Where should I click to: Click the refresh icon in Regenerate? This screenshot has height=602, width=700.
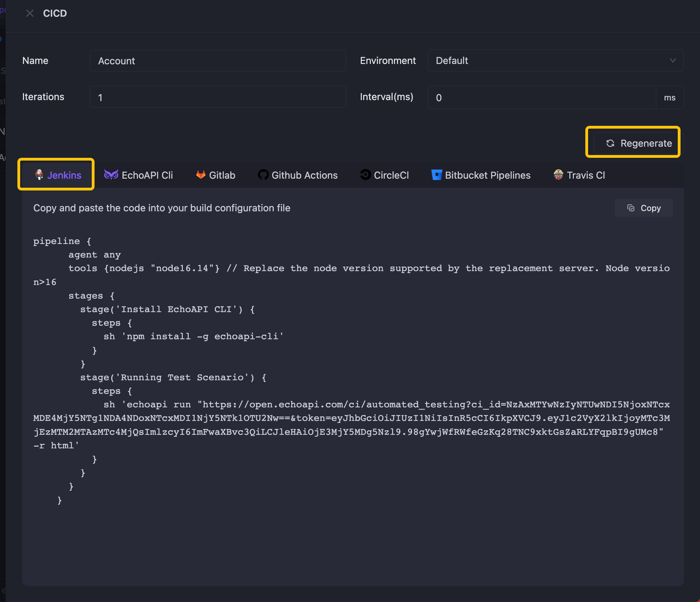[610, 143]
